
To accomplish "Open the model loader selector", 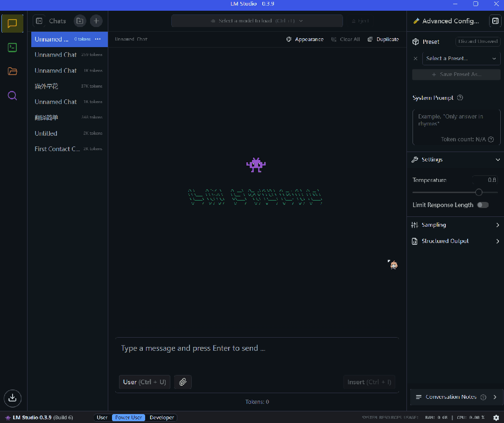I will [257, 21].
